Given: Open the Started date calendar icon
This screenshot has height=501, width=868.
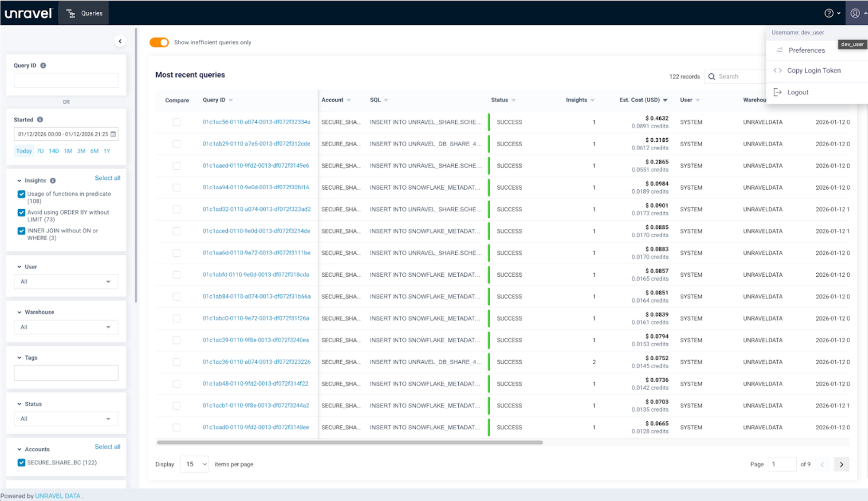Looking at the screenshot, I should click(x=113, y=134).
